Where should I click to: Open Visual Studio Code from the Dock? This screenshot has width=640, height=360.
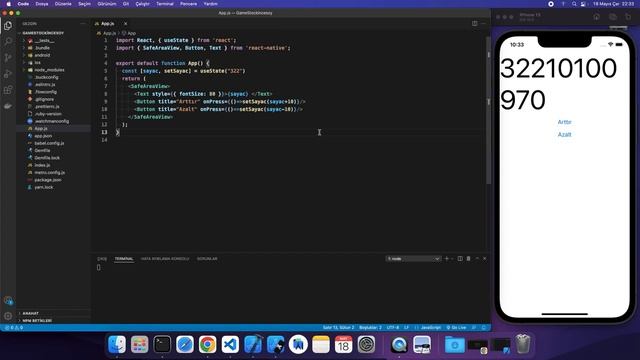coord(230,344)
